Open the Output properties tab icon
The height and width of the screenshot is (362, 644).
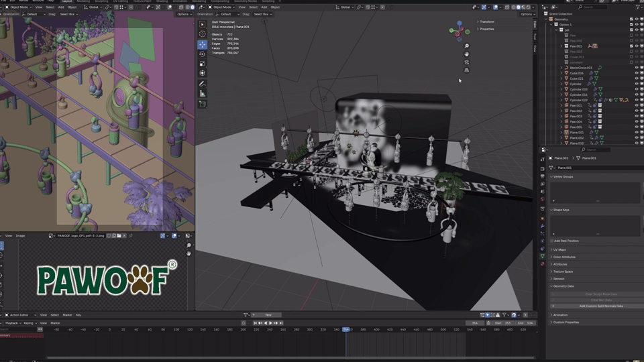pos(543,176)
